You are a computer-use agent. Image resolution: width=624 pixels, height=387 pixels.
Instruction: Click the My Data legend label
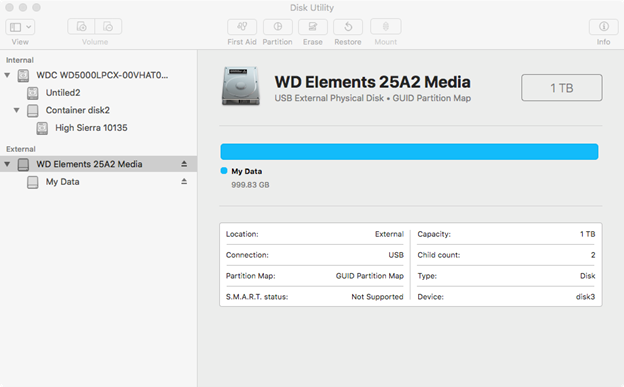[247, 171]
